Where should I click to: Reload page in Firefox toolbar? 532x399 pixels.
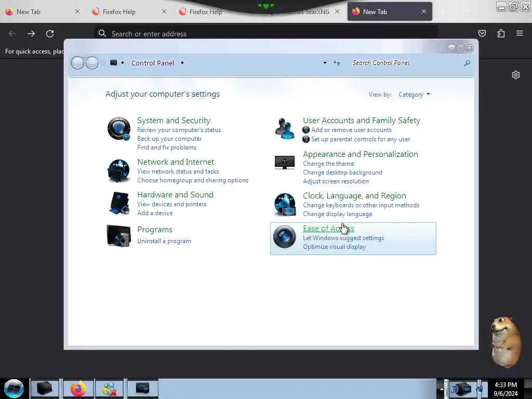(x=50, y=34)
